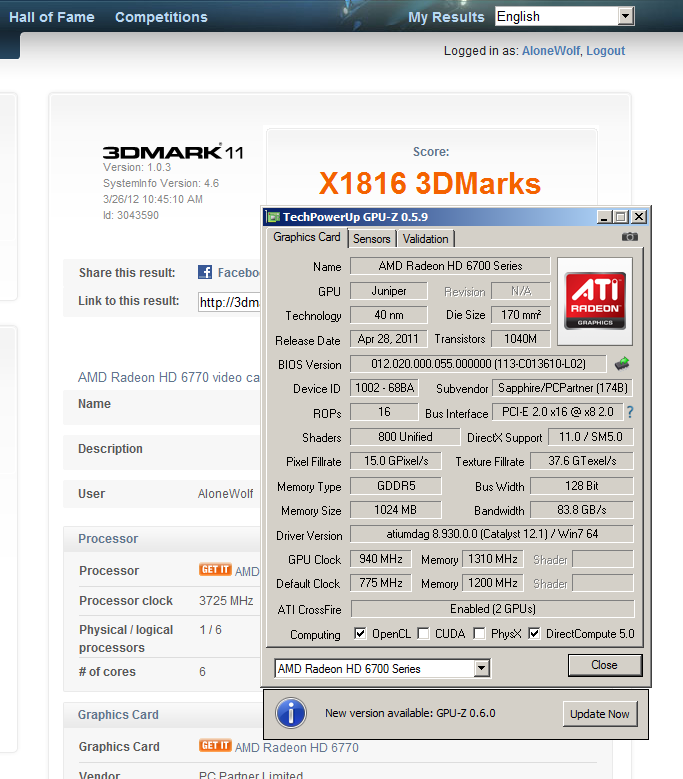Image resolution: width=683 pixels, height=779 pixels.
Task: Click the Sapphire/PCPartner subvendor value
Action: [563, 388]
